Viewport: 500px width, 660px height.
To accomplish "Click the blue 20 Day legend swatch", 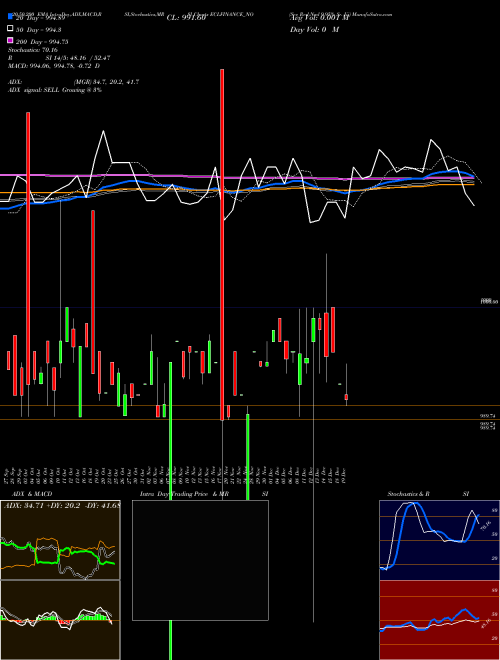I will click(10, 17).
